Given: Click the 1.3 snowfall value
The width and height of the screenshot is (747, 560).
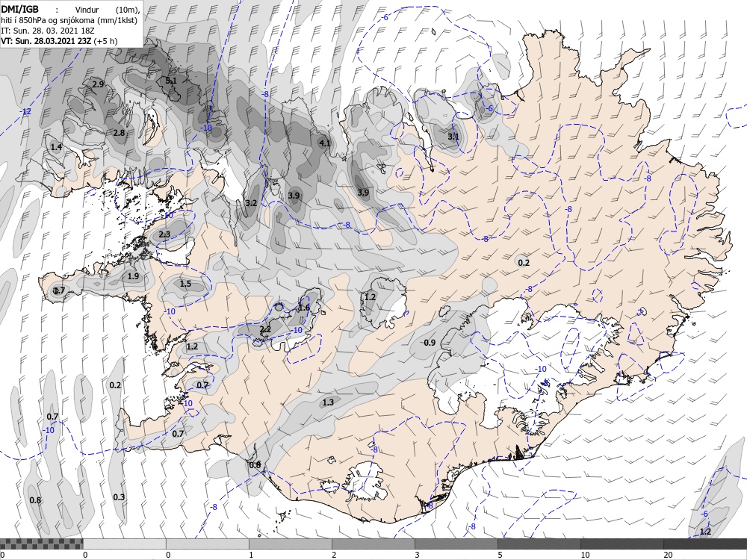Looking at the screenshot, I should click(328, 402).
